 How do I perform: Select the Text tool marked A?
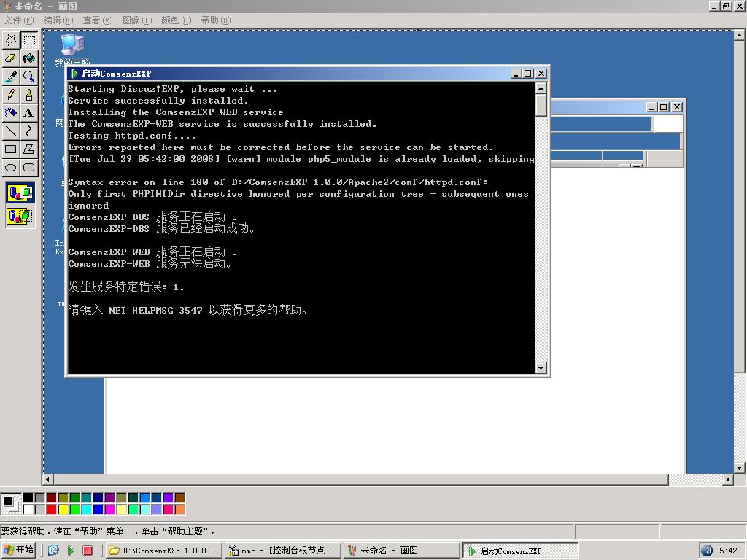coord(29,112)
